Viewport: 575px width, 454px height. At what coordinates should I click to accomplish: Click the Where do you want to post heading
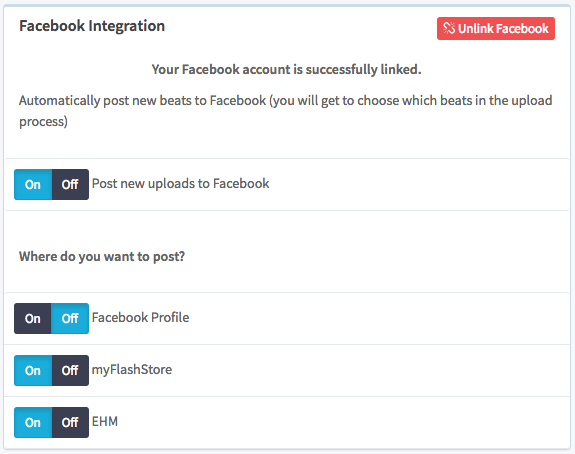coord(102,256)
